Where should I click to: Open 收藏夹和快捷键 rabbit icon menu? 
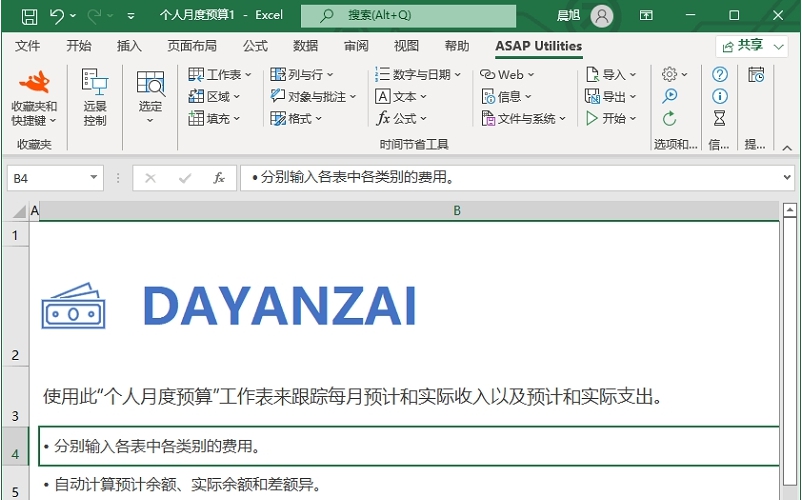click(x=34, y=97)
